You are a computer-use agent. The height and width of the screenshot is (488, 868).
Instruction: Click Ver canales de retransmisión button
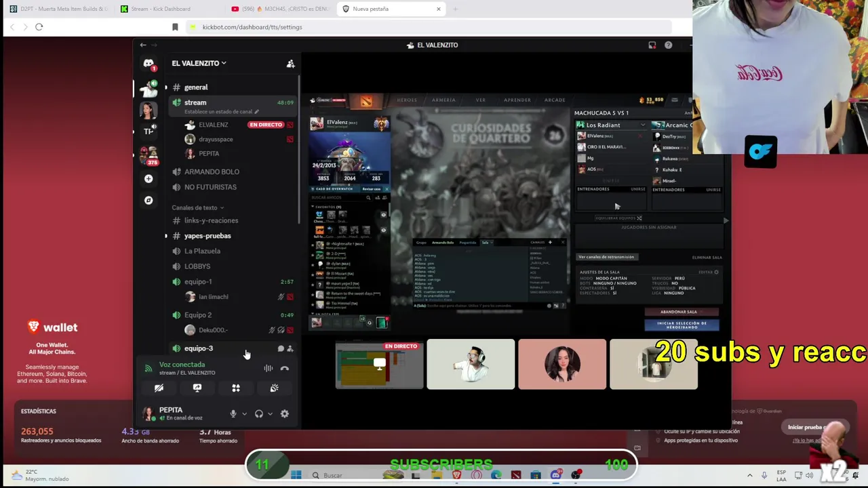[x=606, y=257]
